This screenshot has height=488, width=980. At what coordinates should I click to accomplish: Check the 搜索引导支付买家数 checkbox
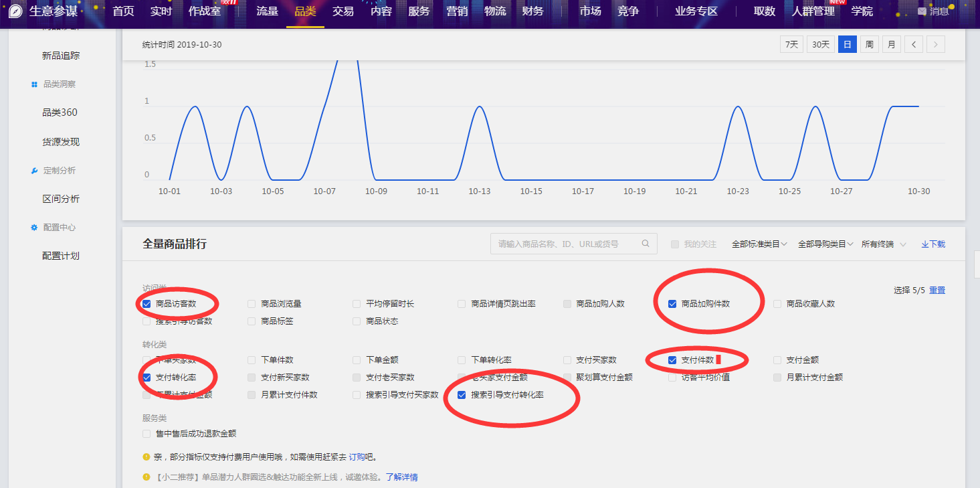pos(357,395)
